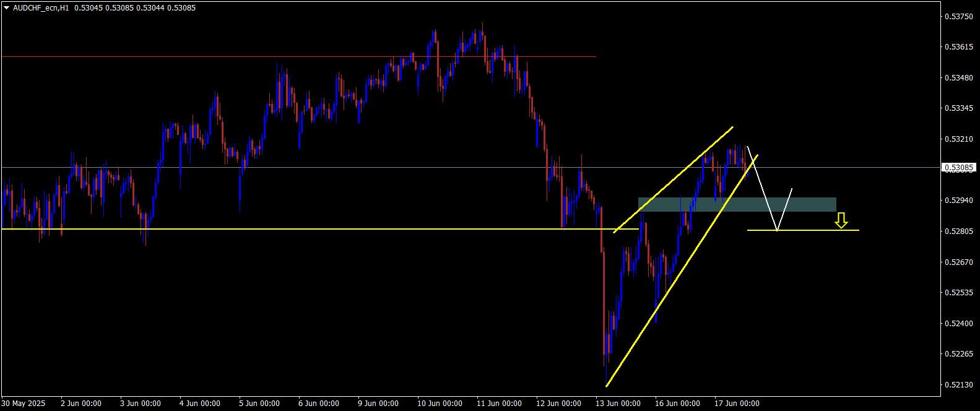Click price axis label 0.52670
This screenshot has height=411, width=980.
pyautogui.click(x=959, y=262)
